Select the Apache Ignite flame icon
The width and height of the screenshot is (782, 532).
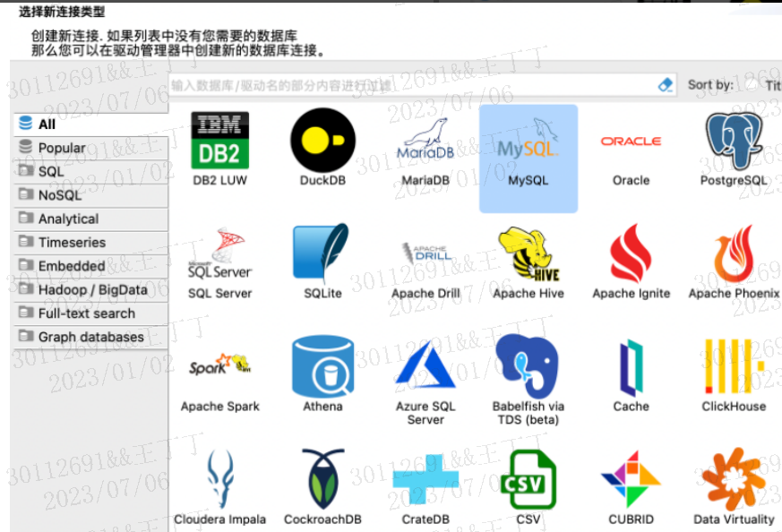[x=631, y=253]
